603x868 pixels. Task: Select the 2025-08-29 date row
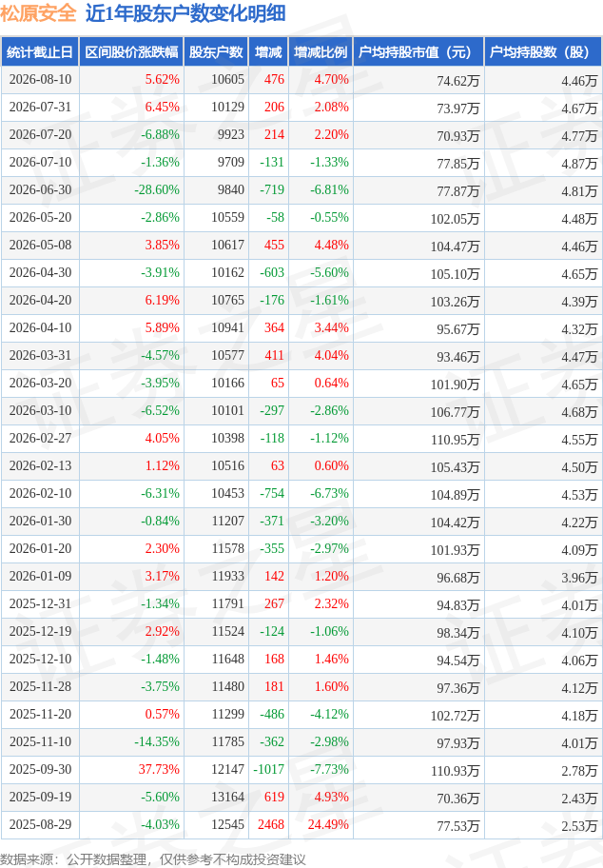click(301, 825)
